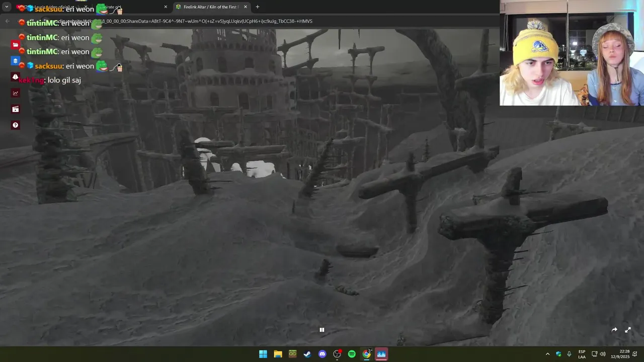Viewport: 644px width, 362px height.
Task: Open Windows Start menu
Action: [x=263, y=354]
